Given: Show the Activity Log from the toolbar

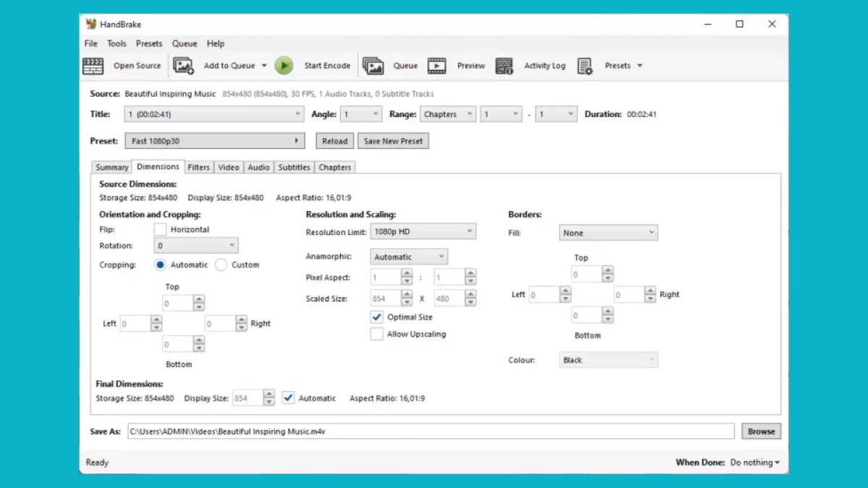Looking at the screenshot, I should point(504,66).
